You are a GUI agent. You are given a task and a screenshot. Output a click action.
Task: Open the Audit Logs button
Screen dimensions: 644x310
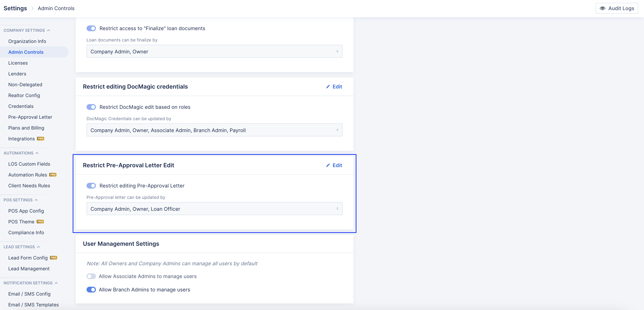616,8
